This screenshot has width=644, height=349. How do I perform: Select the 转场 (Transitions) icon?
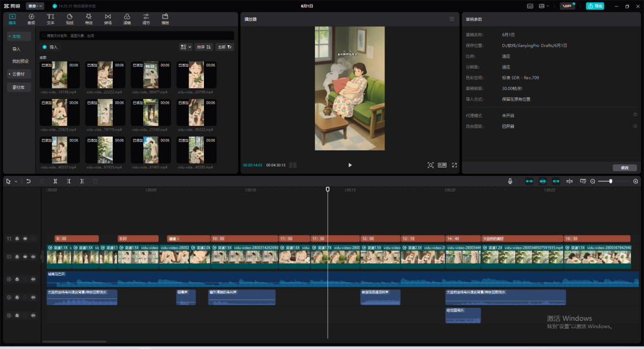tap(108, 18)
